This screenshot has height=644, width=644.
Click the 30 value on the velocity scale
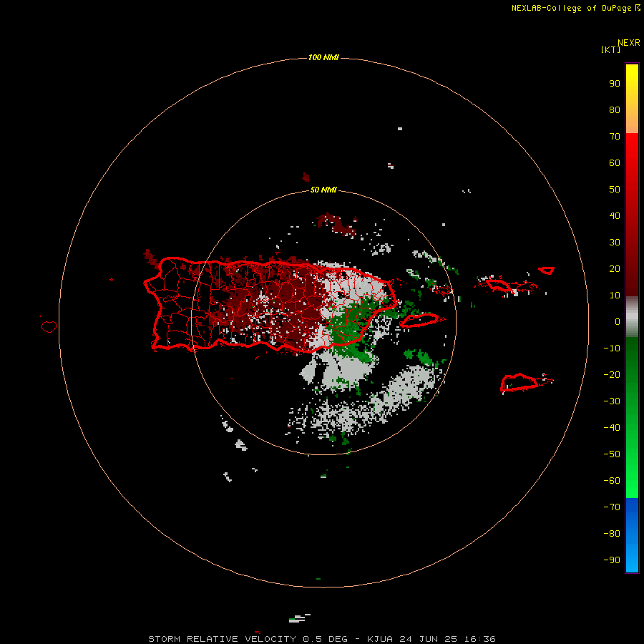point(615,243)
